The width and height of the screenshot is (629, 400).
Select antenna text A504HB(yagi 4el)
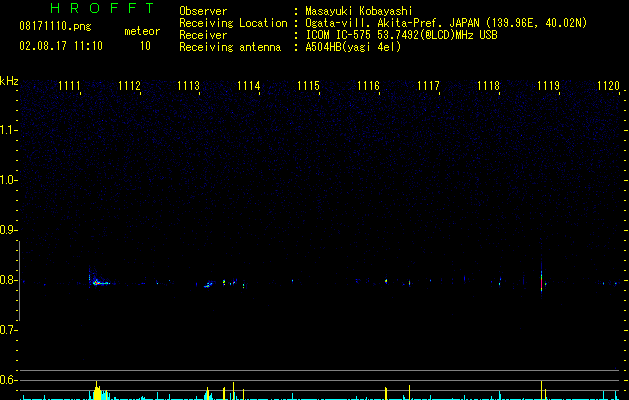click(353, 47)
